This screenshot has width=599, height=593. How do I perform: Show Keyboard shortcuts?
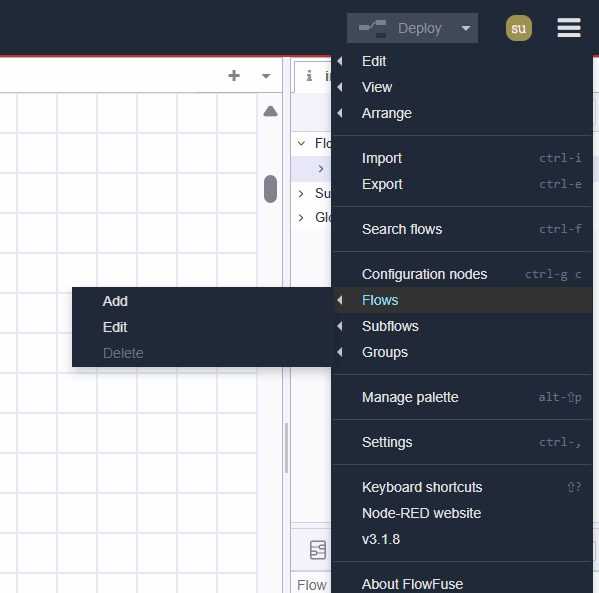click(x=462, y=488)
